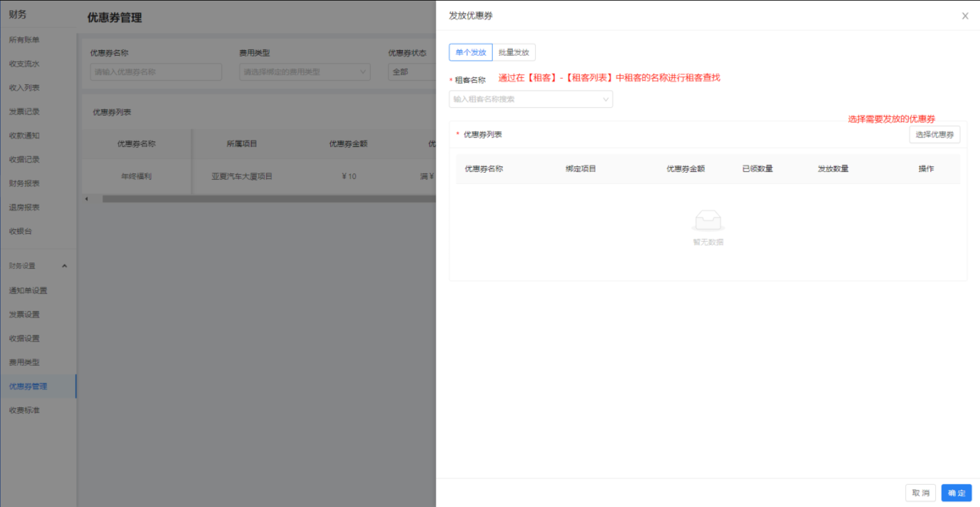Click the 优惠券名称 search input field
This screenshot has height=507, width=980.
coord(155,72)
